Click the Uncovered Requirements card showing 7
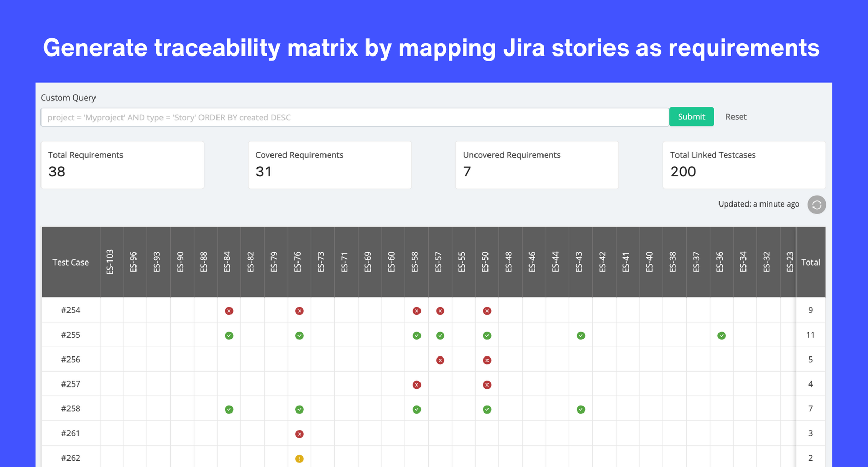The width and height of the screenshot is (868, 467). pos(537,165)
